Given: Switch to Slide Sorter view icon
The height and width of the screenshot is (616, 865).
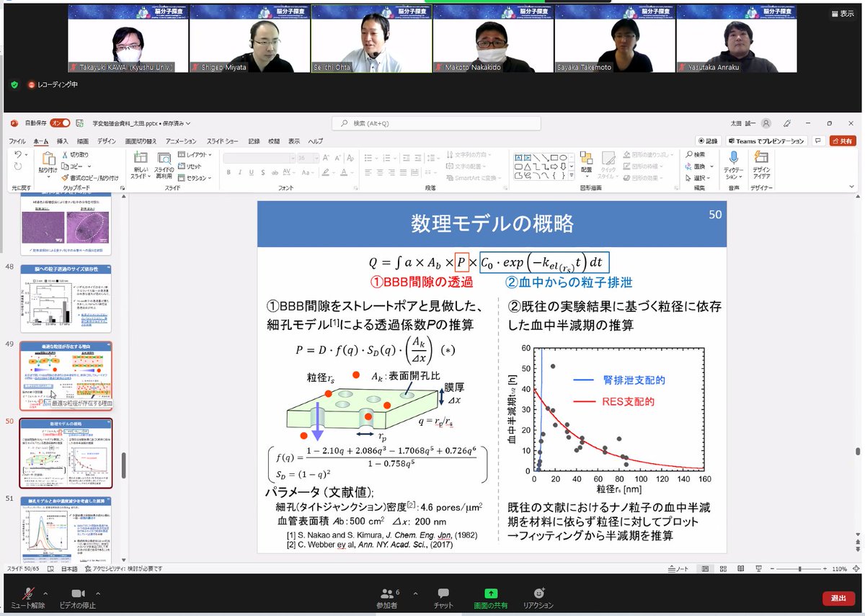Looking at the screenshot, I should pos(724,568).
